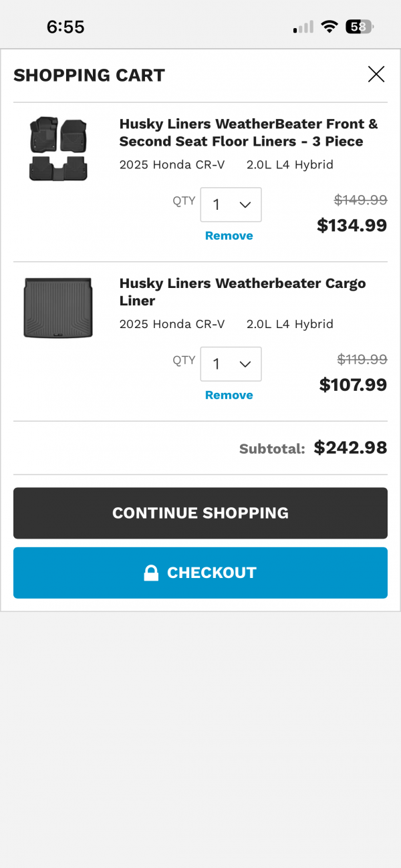Click the Subtotal amount $242.98
The height and width of the screenshot is (868, 401).
pos(350,448)
